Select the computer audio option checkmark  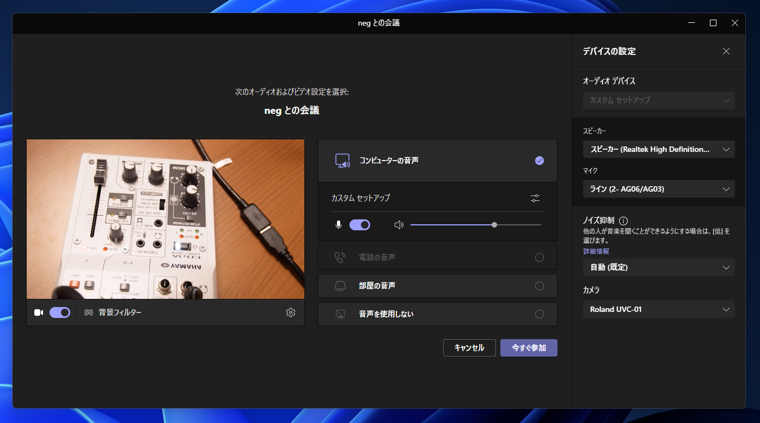click(539, 161)
